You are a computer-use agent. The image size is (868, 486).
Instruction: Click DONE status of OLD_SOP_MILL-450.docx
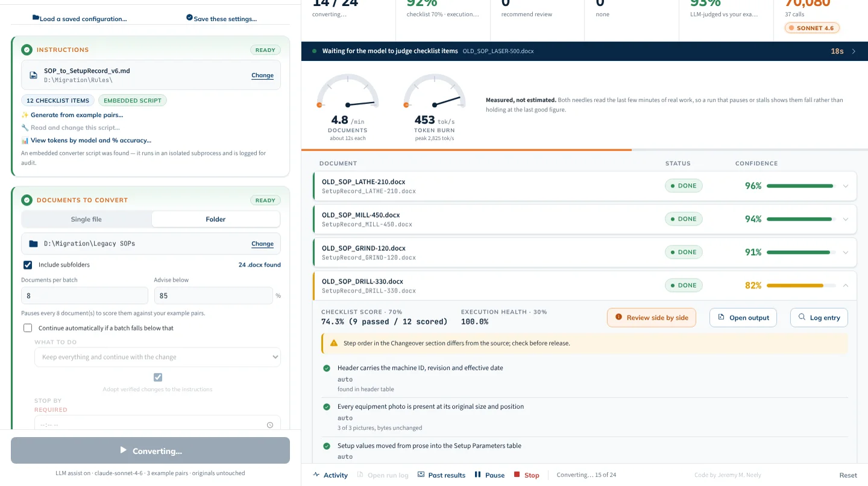click(684, 219)
